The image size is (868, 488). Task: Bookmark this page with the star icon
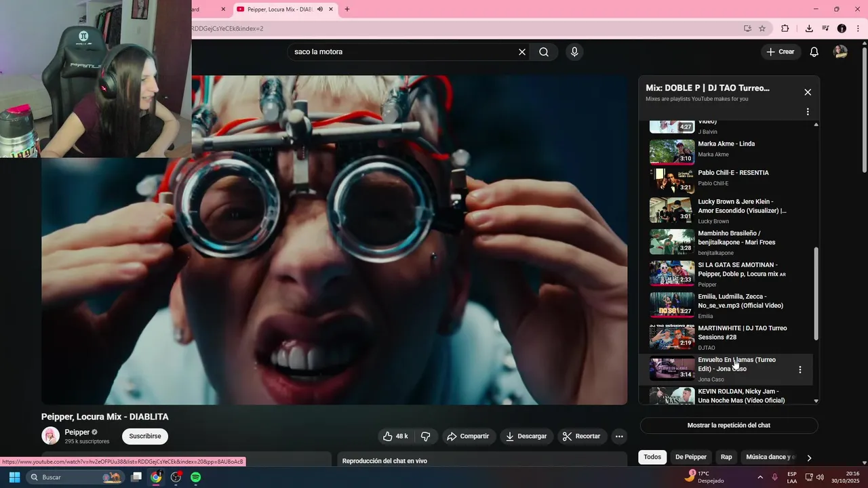tap(762, 28)
